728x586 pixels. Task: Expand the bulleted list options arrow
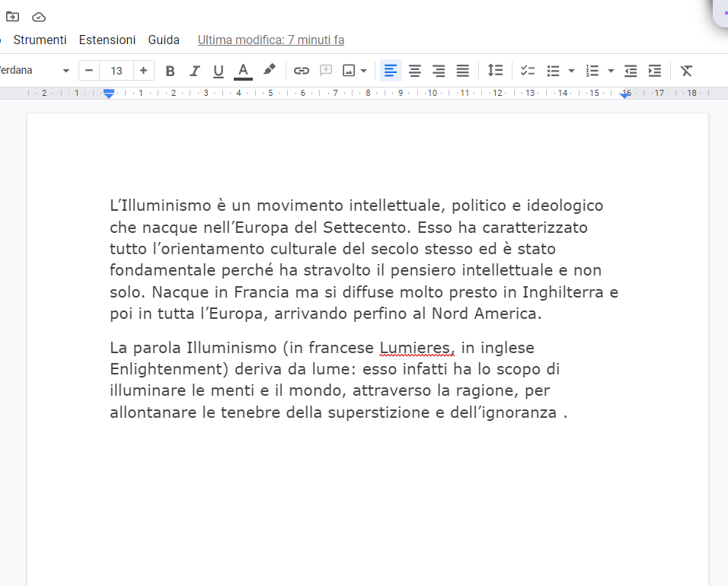tap(571, 71)
